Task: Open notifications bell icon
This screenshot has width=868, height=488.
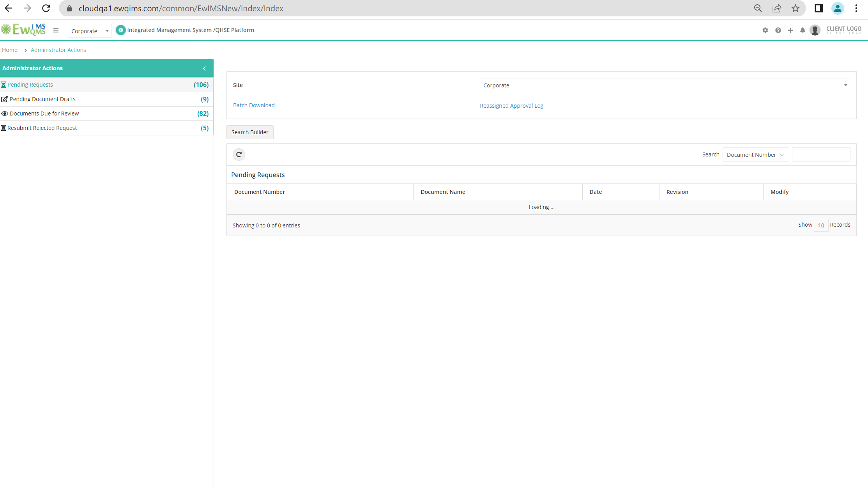Action: click(803, 30)
